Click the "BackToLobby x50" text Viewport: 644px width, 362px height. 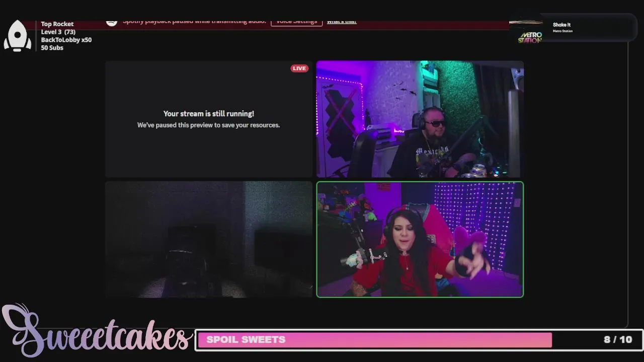pyautogui.click(x=66, y=40)
